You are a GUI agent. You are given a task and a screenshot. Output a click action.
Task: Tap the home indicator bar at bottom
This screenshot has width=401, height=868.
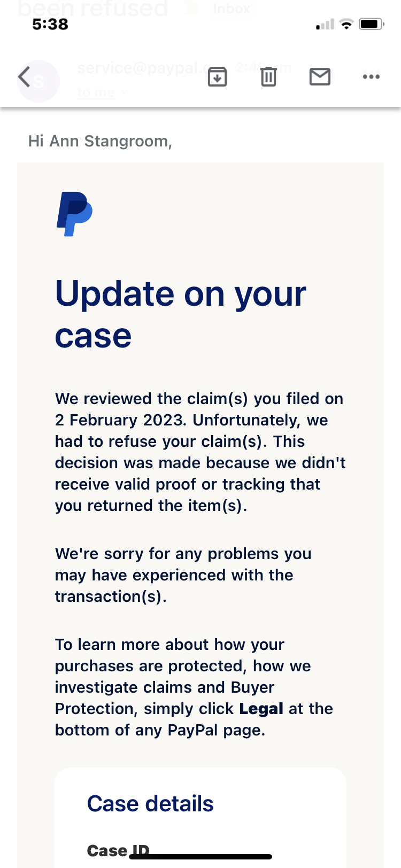click(x=201, y=857)
